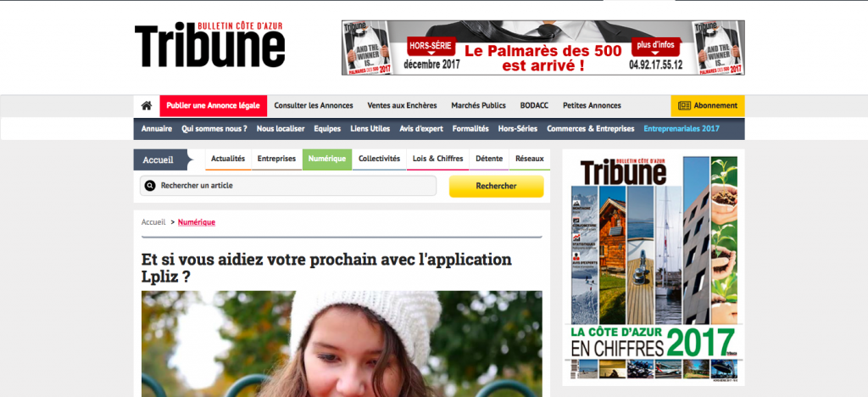Open La Côte d'Azur en Chiffres 2017 cover
868x397 pixels.
click(x=654, y=267)
